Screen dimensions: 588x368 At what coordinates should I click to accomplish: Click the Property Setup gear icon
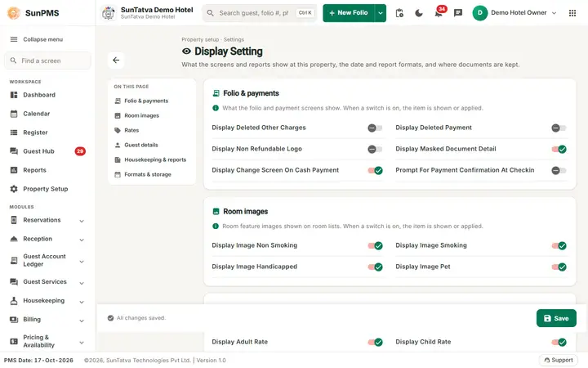click(14, 189)
